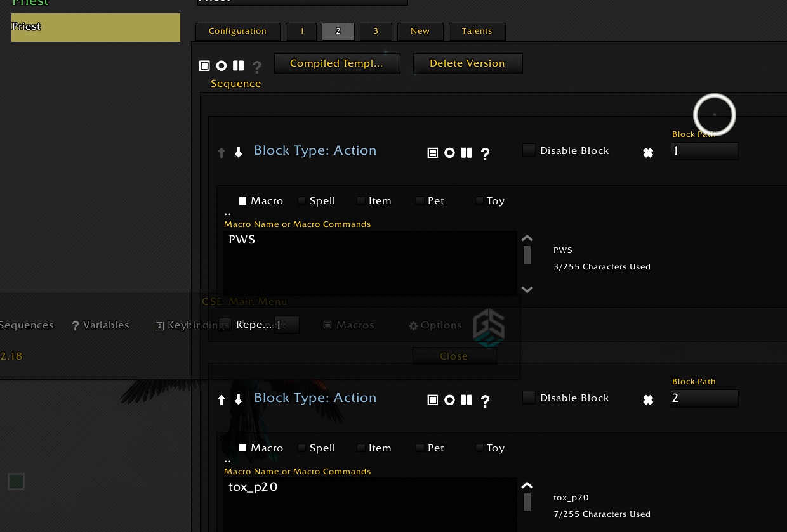787x532 pixels.
Task: Open Options in GSE Main Menu
Action: pos(435,325)
